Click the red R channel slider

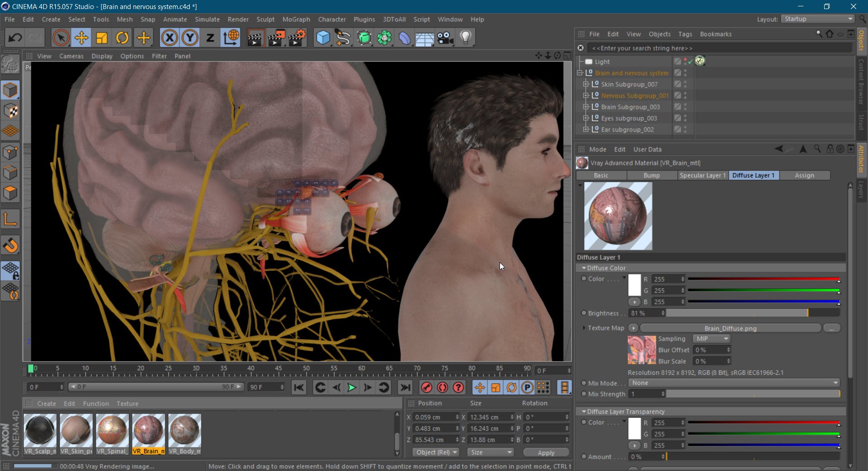tap(764, 279)
